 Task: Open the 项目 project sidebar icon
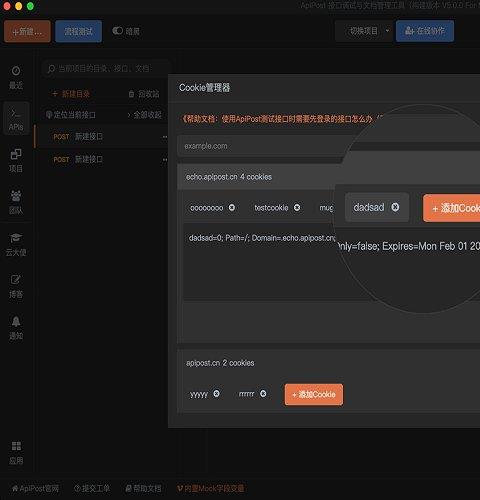coord(16,161)
